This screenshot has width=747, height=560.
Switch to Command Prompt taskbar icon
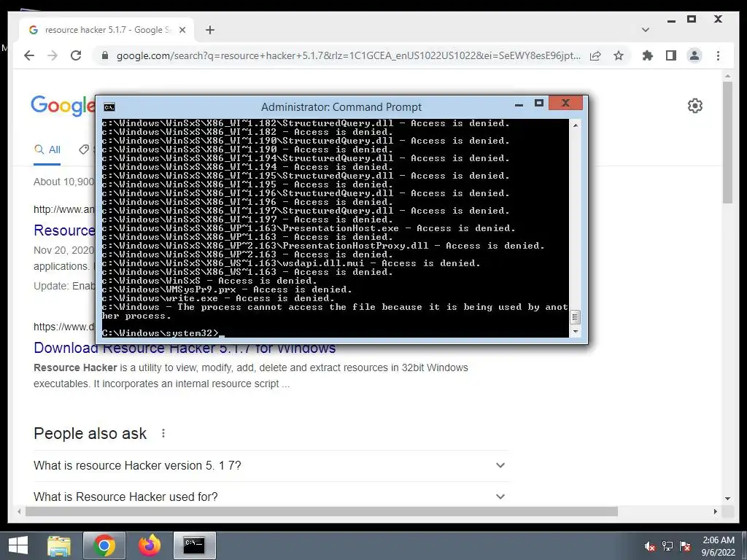[x=194, y=545]
